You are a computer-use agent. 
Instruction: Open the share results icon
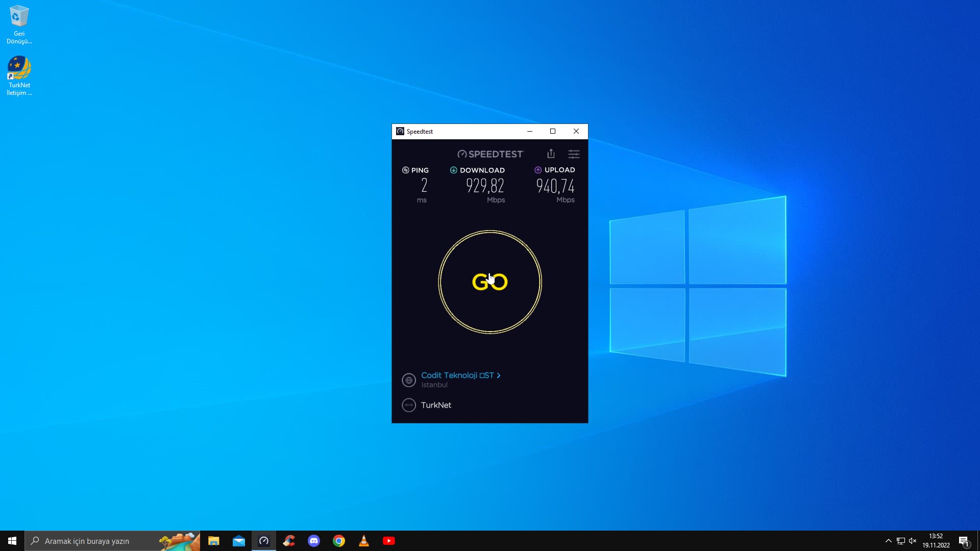pyautogui.click(x=551, y=154)
